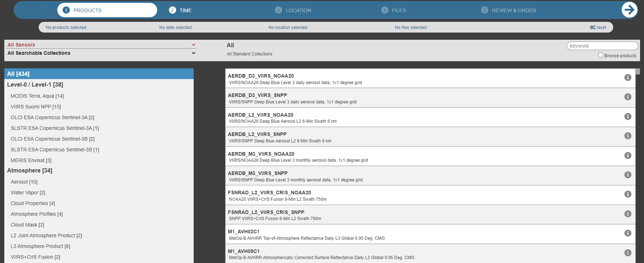
Task: Choose product AERDB_L2_VIIRS_NOAA20
Action: 430,117
